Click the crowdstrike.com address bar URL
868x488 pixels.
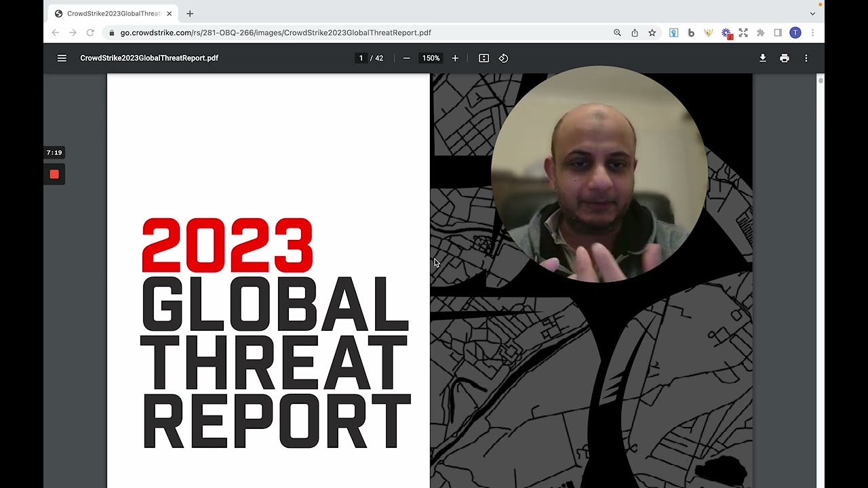click(275, 33)
